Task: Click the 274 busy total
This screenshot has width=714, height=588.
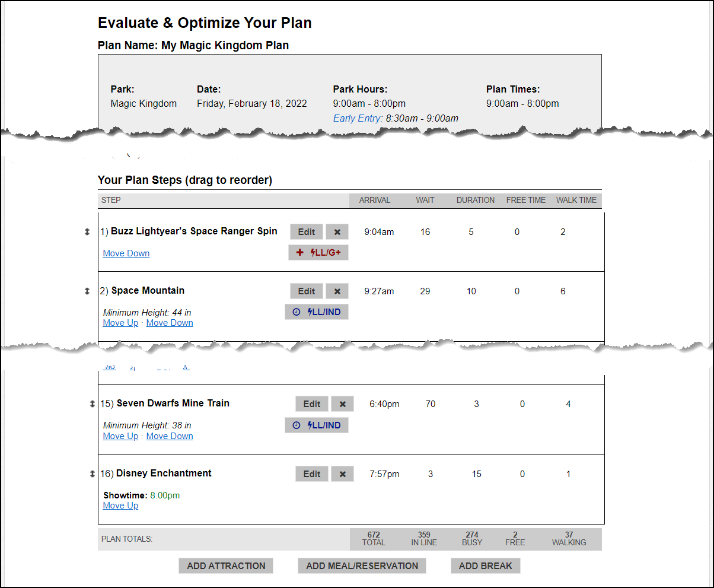Action: [472, 535]
